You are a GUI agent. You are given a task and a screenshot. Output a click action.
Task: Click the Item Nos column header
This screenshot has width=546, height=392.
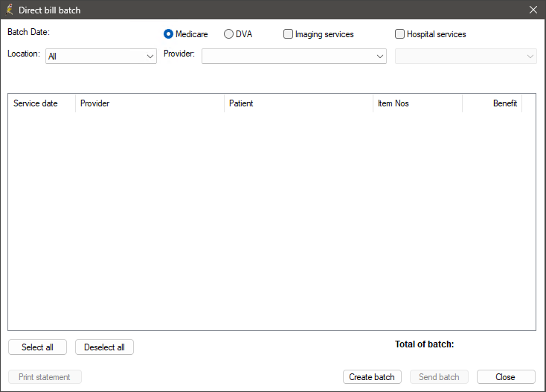[417, 103]
